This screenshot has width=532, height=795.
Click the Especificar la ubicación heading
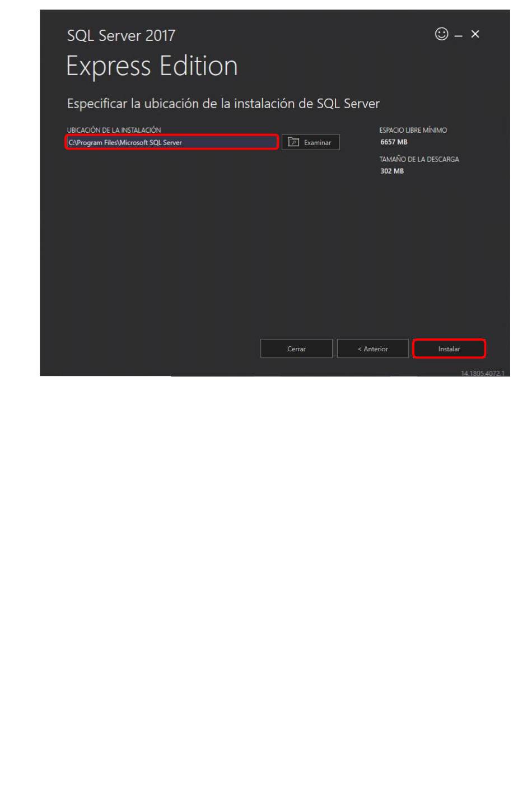(x=223, y=104)
